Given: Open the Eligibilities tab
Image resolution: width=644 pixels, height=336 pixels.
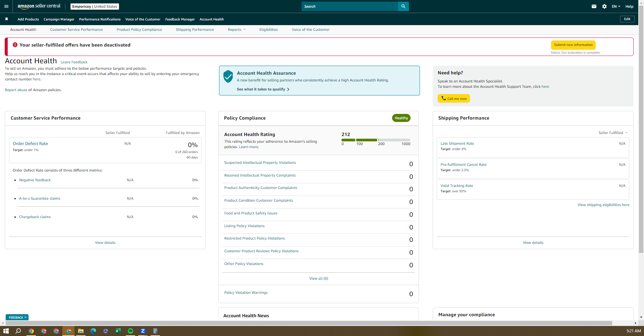Looking at the screenshot, I should (x=269, y=29).
